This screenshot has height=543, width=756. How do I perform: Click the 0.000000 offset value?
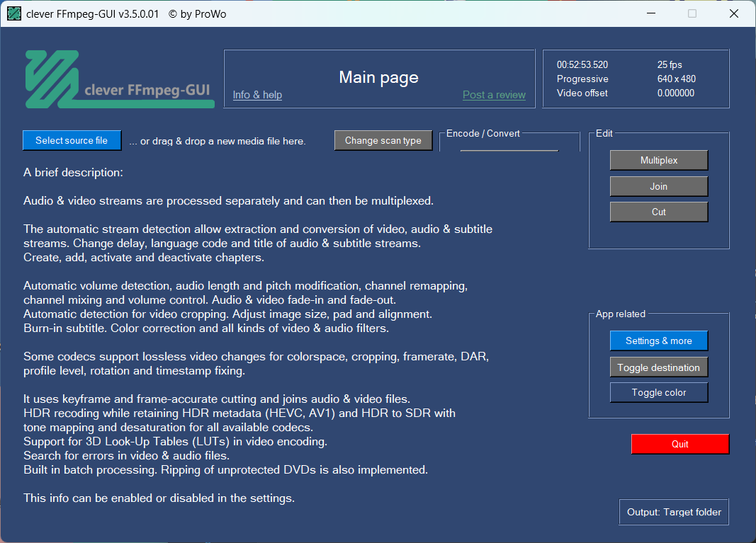tap(675, 93)
